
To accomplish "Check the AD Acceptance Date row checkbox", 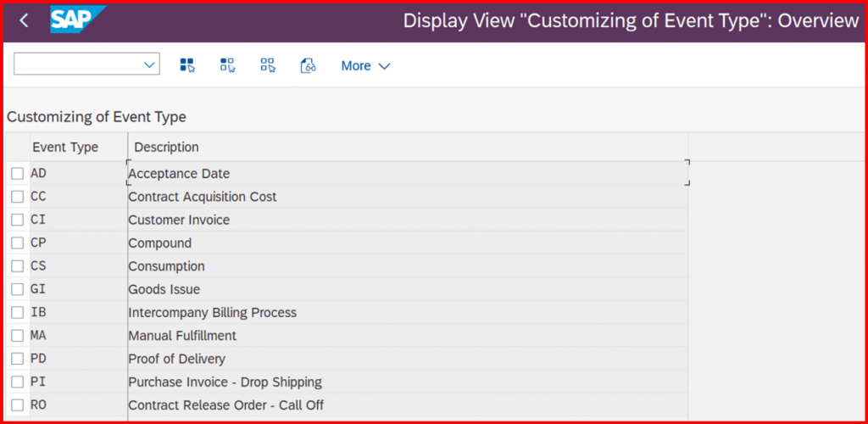I will 18,174.
